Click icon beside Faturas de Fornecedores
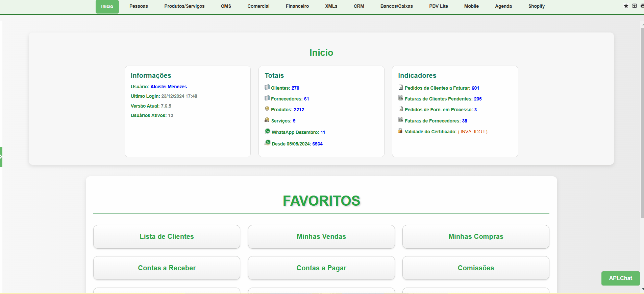The image size is (644, 294). 400,120
